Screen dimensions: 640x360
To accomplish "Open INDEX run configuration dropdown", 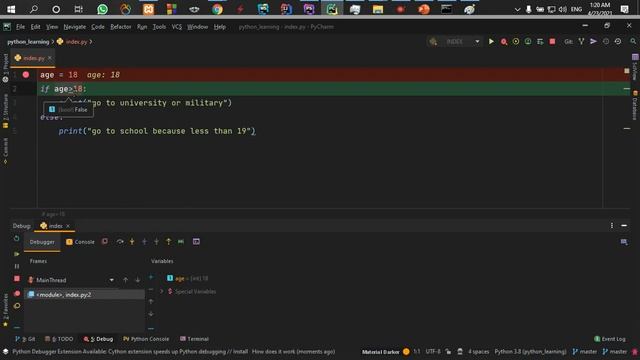I will (x=477, y=42).
